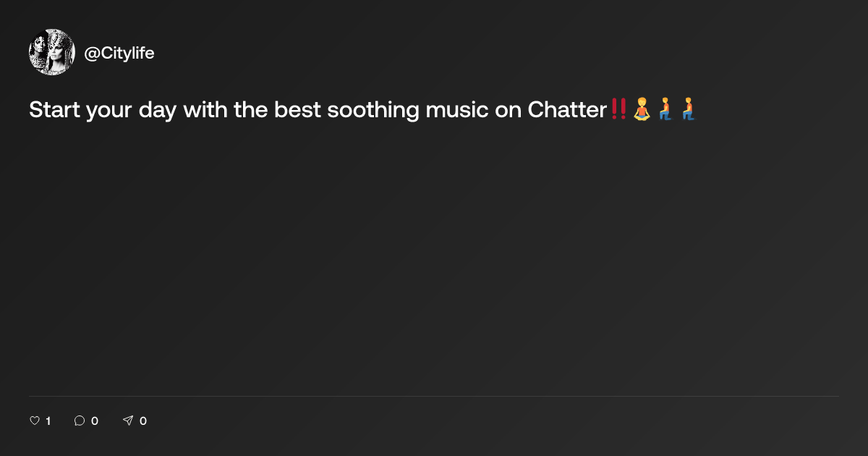Like the post with the heart icon
Image resolution: width=868 pixels, height=456 pixels.
tap(34, 421)
